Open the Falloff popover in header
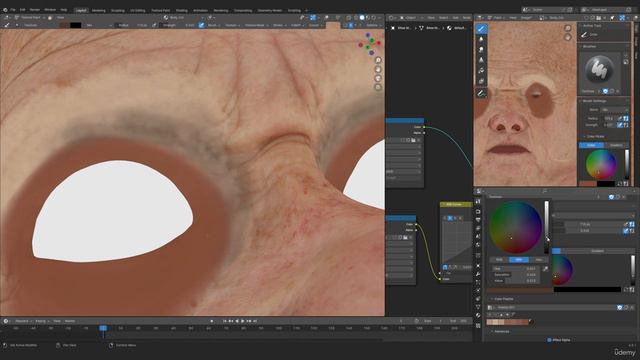640x360 pixels. point(297,25)
